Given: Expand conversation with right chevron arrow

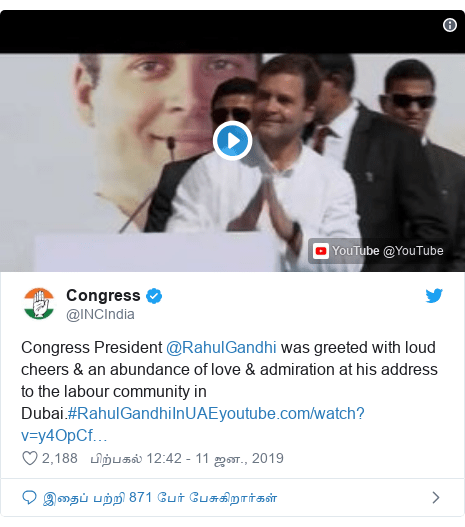Looking at the screenshot, I should (436, 498).
